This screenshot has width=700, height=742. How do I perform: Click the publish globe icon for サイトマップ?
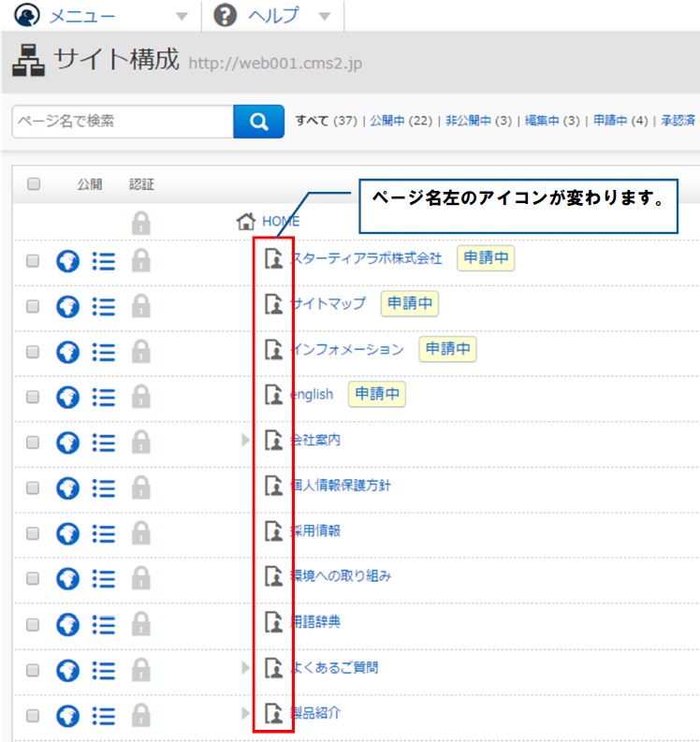[67, 307]
